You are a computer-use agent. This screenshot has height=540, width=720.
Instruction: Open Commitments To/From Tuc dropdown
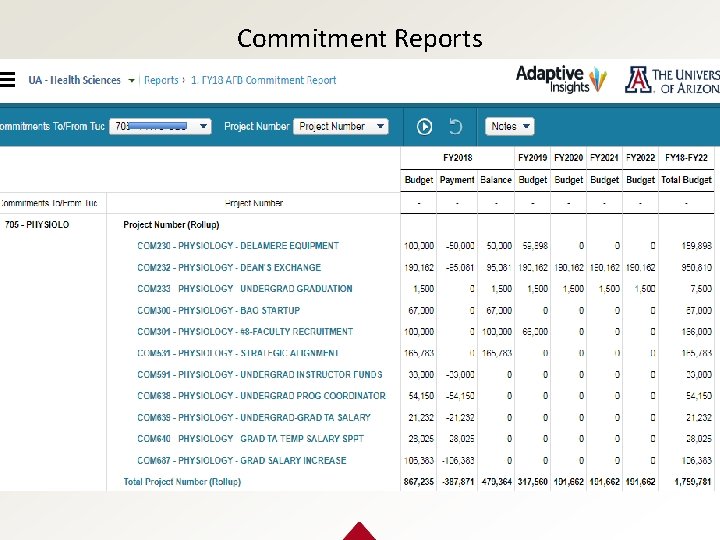coord(160,126)
